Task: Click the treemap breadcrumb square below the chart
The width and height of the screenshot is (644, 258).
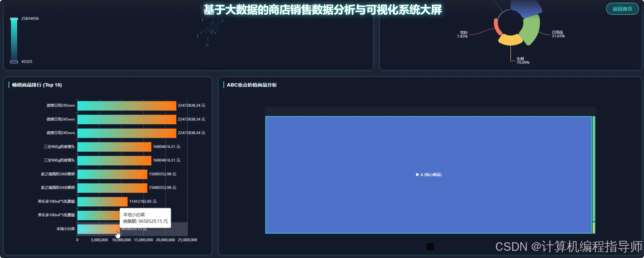Action: (x=430, y=247)
